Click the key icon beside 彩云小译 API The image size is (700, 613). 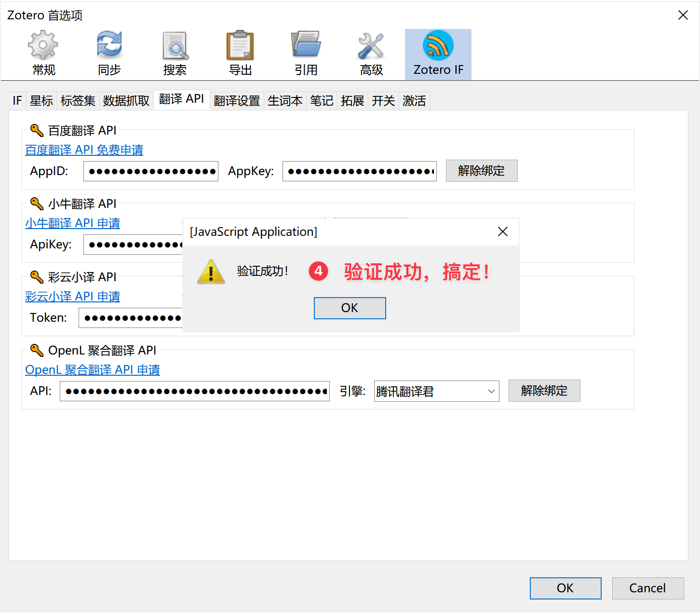(x=37, y=277)
